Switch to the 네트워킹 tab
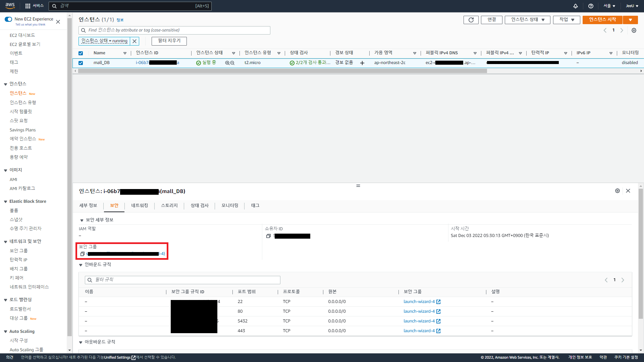The width and height of the screenshot is (644, 362). [x=140, y=205]
